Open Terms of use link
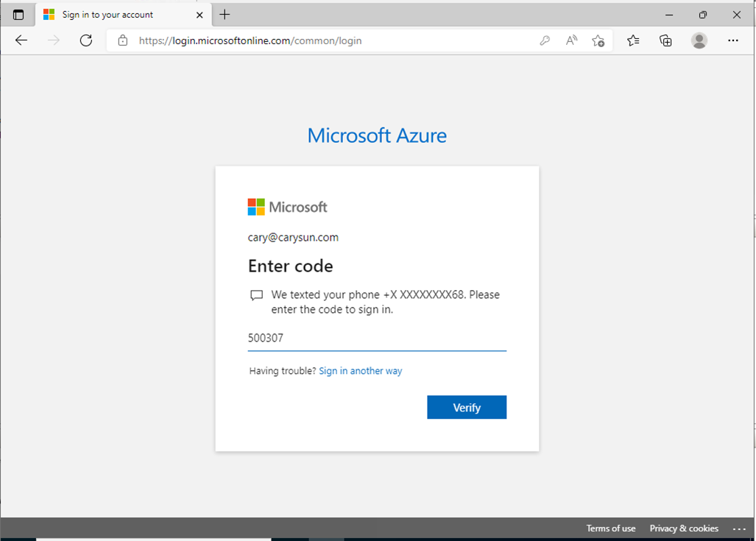 611,528
